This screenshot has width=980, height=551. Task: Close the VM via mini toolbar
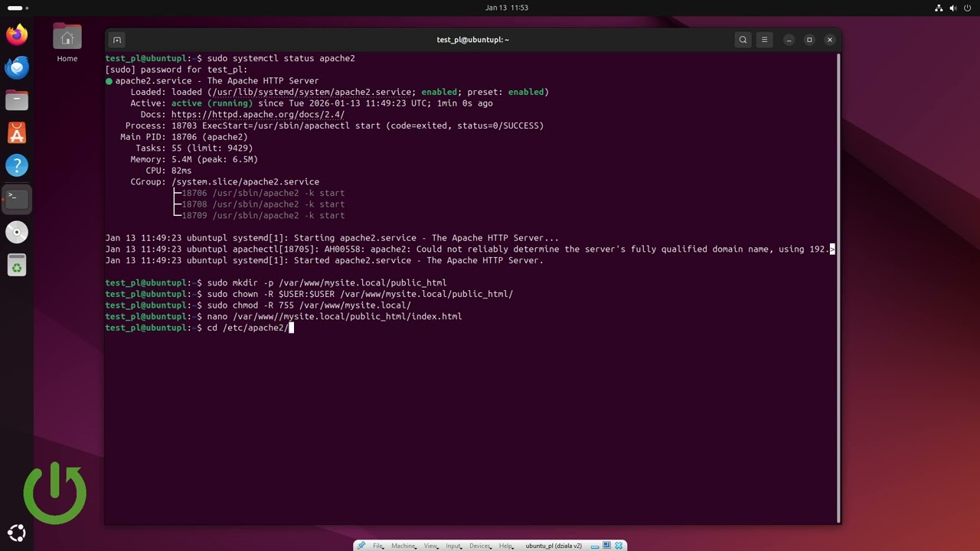pyautogui.click(x=619, y=546)
